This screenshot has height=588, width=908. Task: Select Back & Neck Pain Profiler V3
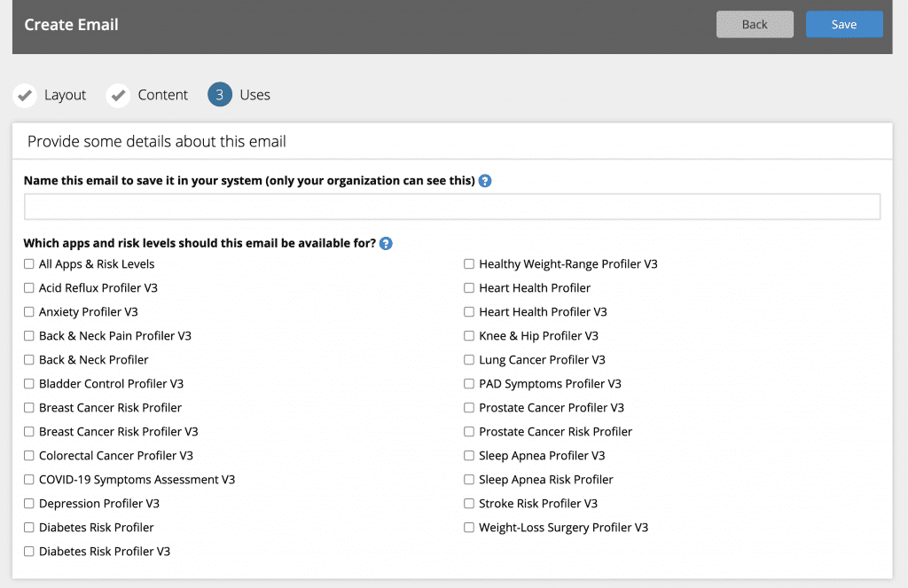pyautogui.click(x=29, y=336)
